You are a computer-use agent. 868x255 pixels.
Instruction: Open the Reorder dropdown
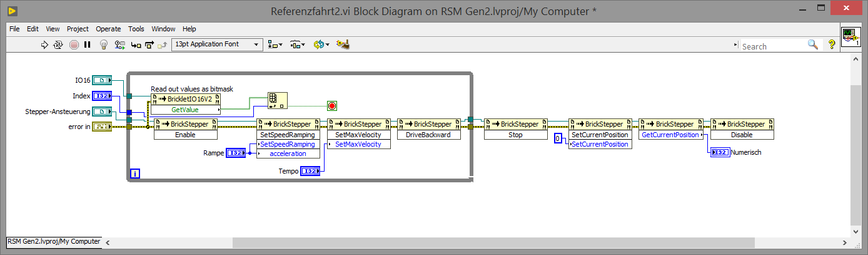(x=321, y=44)
